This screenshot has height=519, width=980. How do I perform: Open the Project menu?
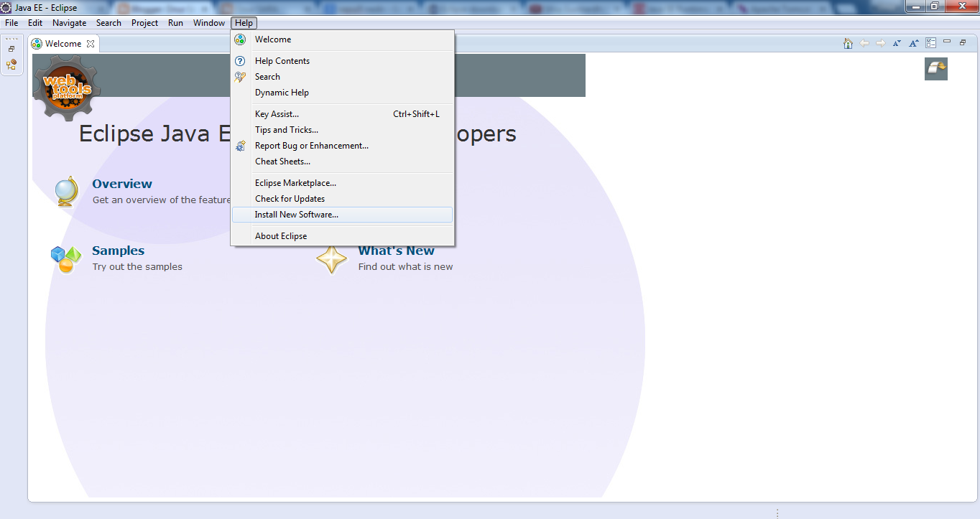pyautogui.click(x=144, y=23)
